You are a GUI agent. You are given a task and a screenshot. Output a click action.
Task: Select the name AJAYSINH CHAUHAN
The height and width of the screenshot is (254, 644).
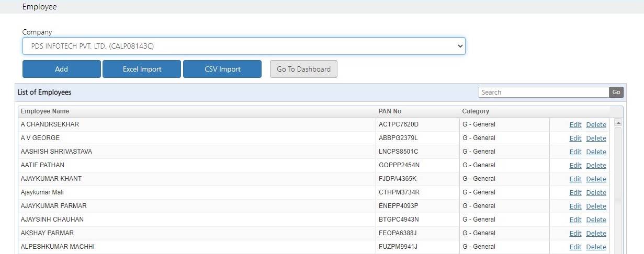point(52,220)
